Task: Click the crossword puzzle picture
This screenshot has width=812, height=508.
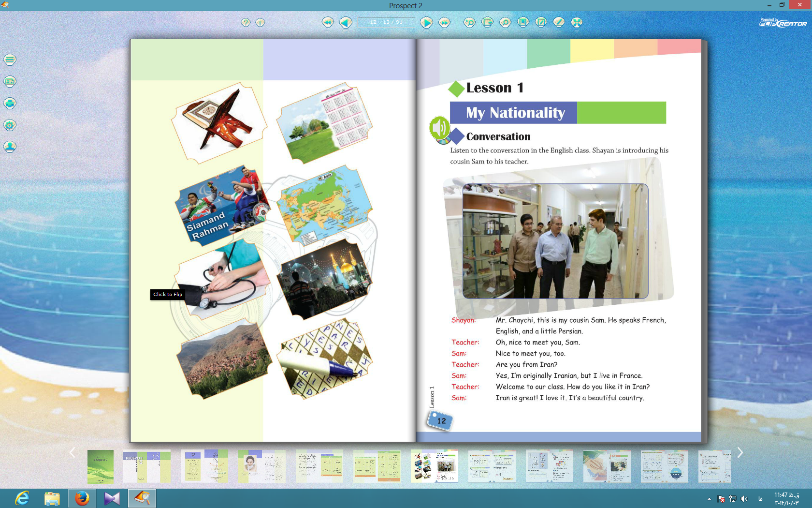Action: coord(325,358)
